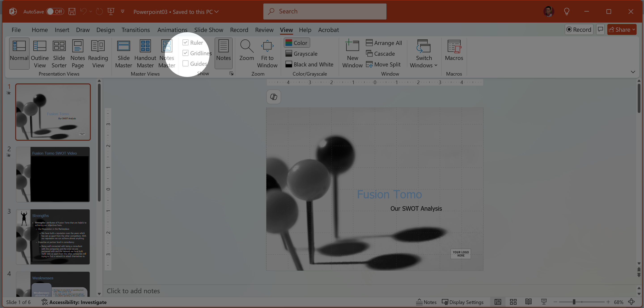Switch to Outline View
This screenshot has width=644, height=308.
pyautogui.click(x=40, y=53)
